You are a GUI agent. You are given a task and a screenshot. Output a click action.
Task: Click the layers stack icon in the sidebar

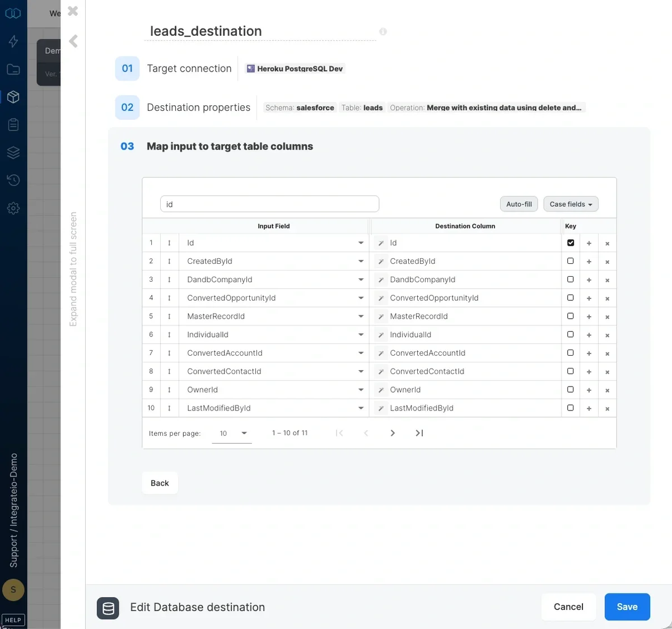click(x=13, y=152)
